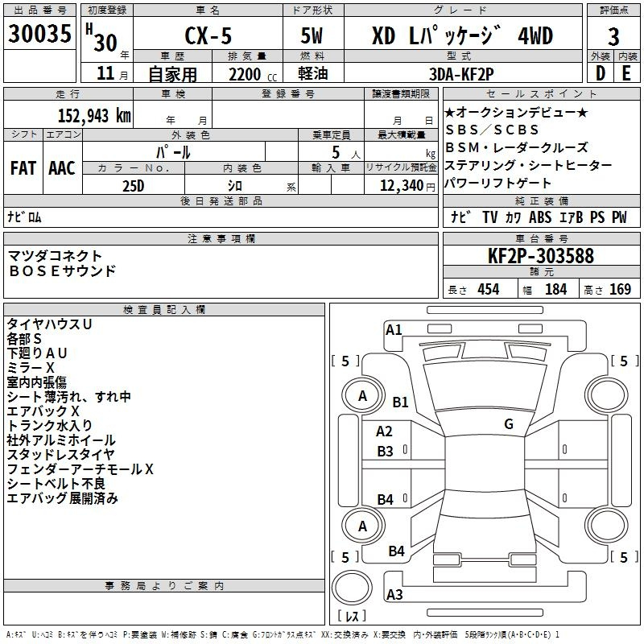Click the lot number 30035

click(x=39, y=34)
